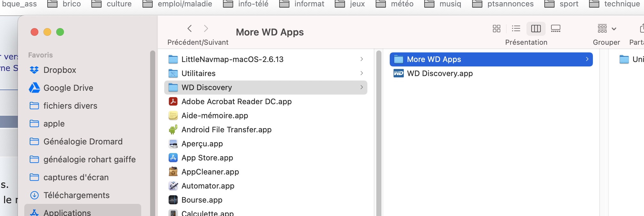Open the emploi/maladie bookmarks folder
Screen dimensions: 644x216
click(x=177, y=4)
